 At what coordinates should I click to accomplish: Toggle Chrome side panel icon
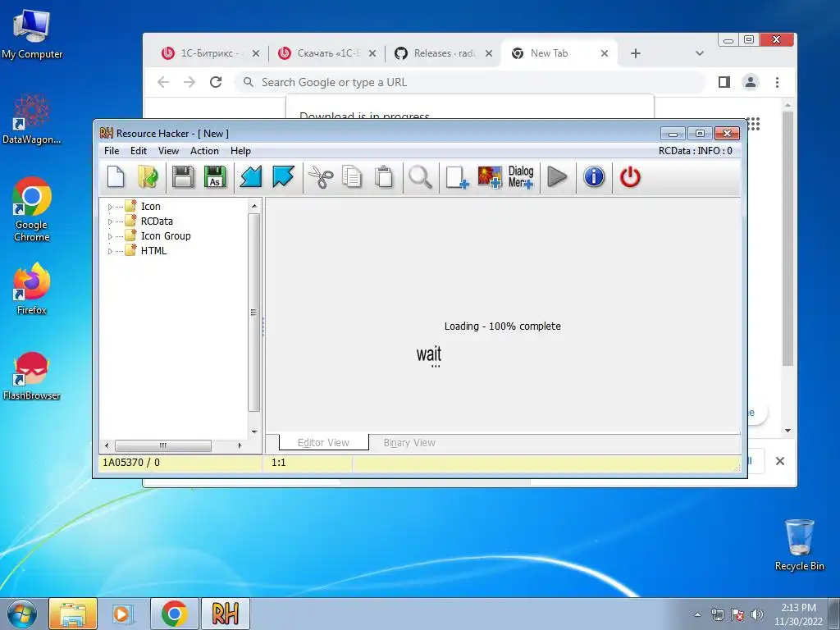coord(724,82)
